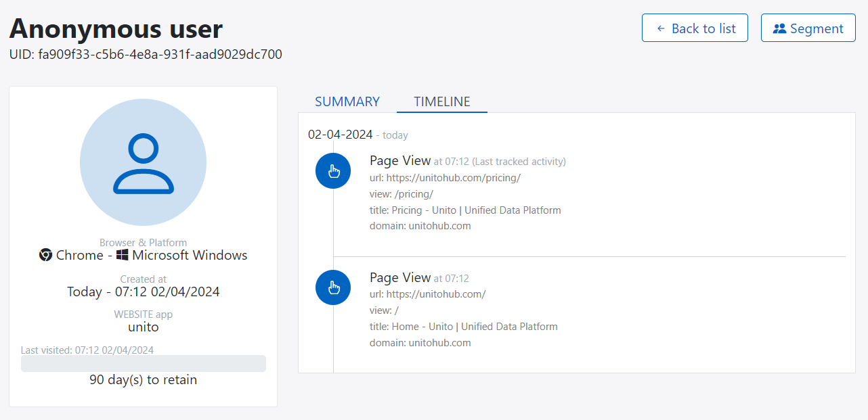Click the 'unito' website app name
868x420 pixels.
143,327
